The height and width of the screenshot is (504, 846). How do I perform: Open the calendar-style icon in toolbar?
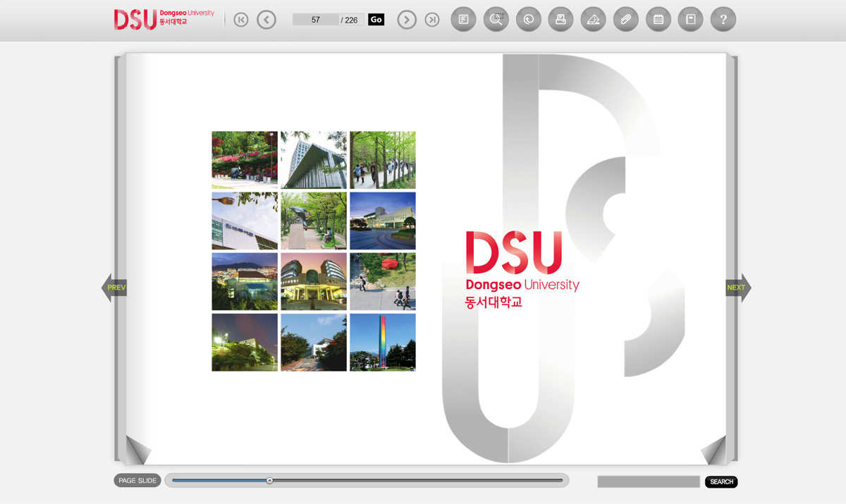(658, 20)
